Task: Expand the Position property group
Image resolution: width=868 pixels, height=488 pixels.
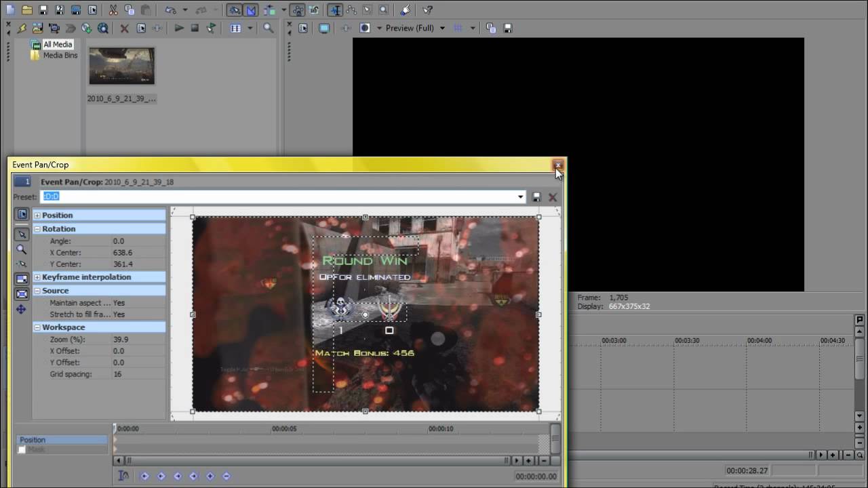Action: click(x=37, y=216)
